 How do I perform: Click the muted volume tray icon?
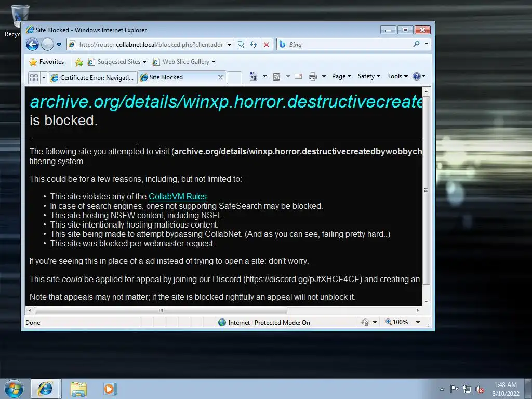pos(480,390)
